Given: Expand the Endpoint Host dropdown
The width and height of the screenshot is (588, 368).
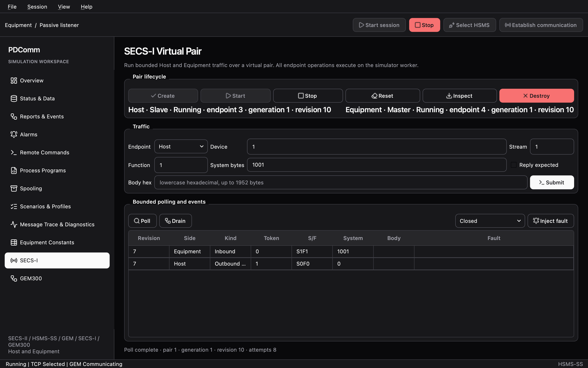Looking at the screenshot, I should (181, 147).
